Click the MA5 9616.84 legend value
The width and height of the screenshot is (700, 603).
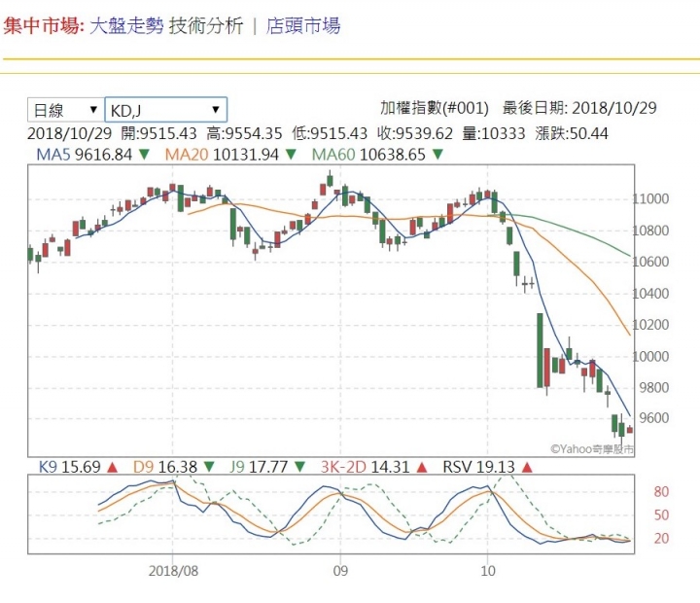pos(85,155)
